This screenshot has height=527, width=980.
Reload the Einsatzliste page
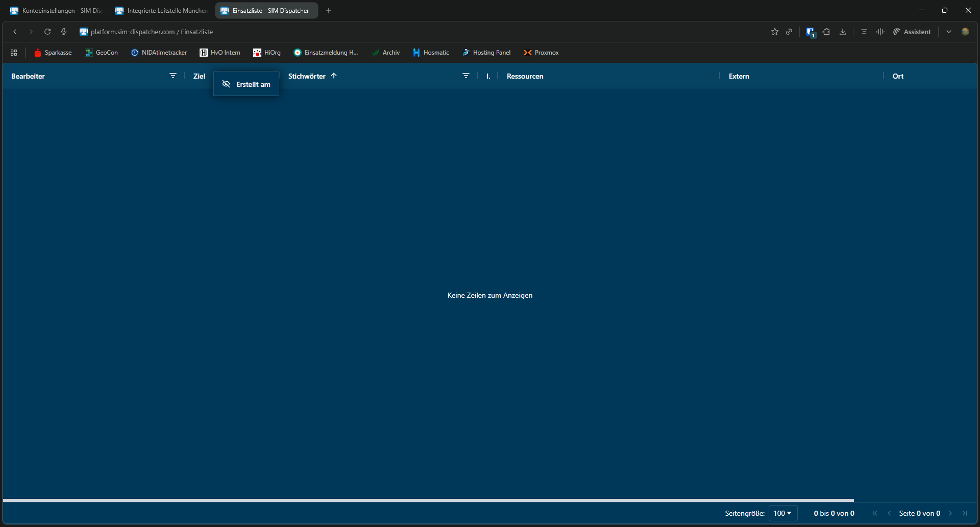47,32
